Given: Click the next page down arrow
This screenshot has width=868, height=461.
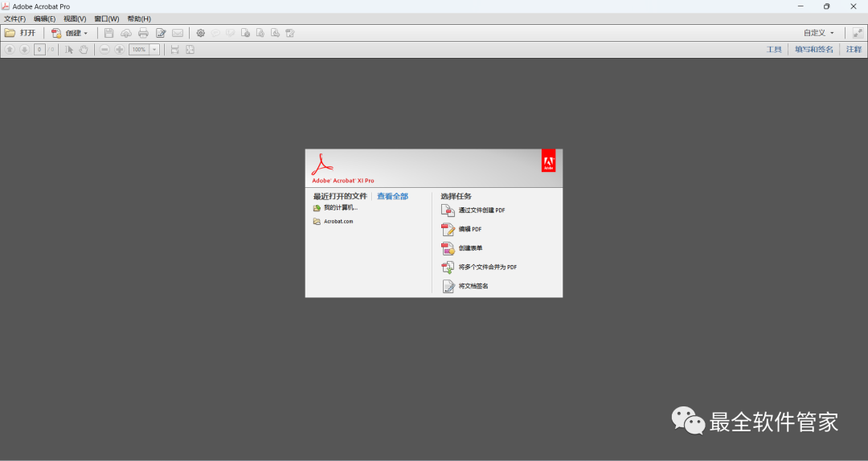Looking at the screenshot, I should [24, 50].
